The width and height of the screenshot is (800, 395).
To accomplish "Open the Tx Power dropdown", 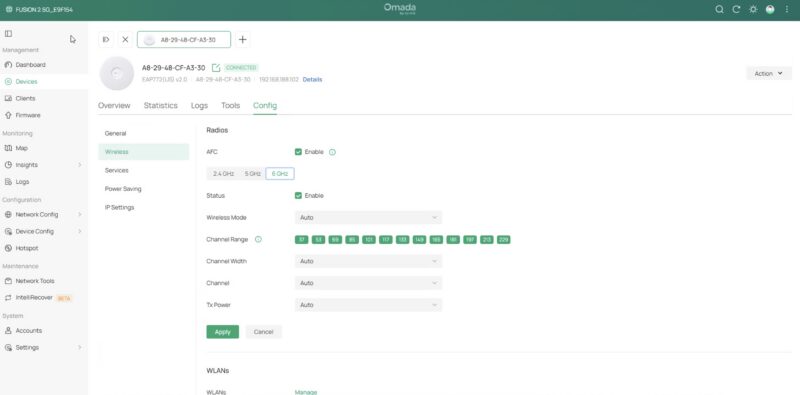I will tap(368, 305).
